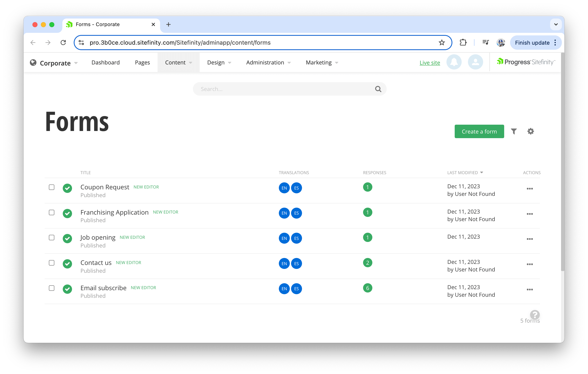Check the Email subscribe row checkbox
Image resolution: width=588 pixels, height=374 pixels.
[x=52, y=288]
